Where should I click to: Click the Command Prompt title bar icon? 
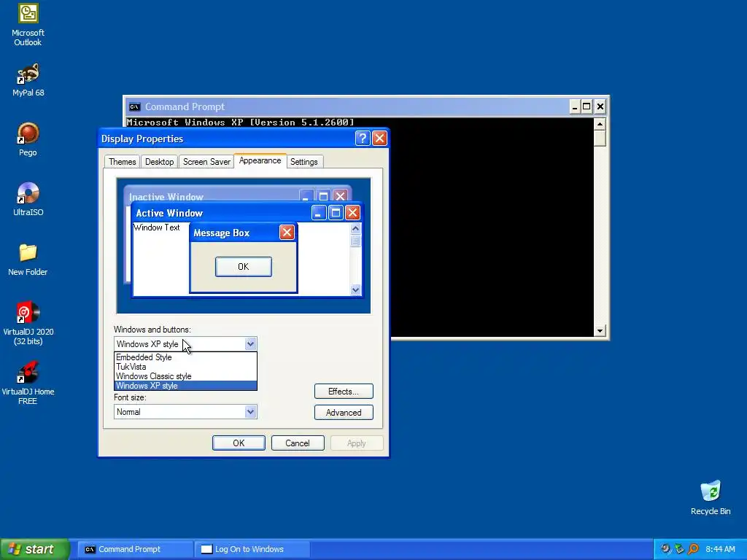point(135,106)
